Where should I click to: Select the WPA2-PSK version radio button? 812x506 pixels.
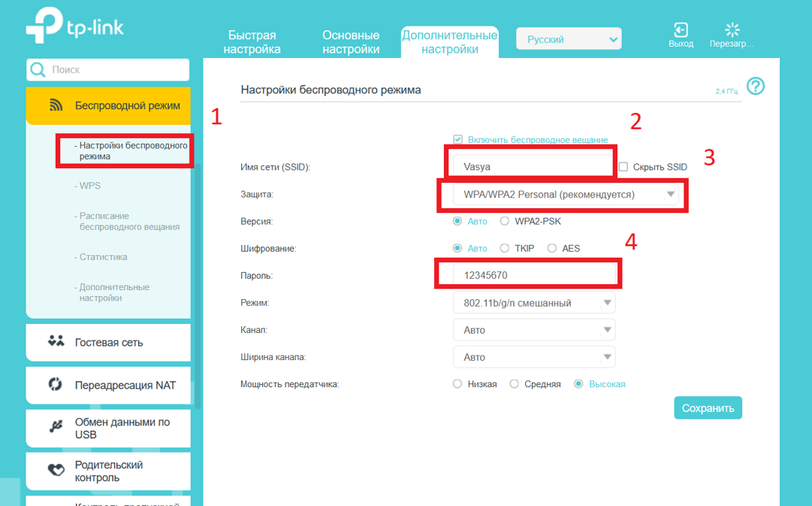505,221
